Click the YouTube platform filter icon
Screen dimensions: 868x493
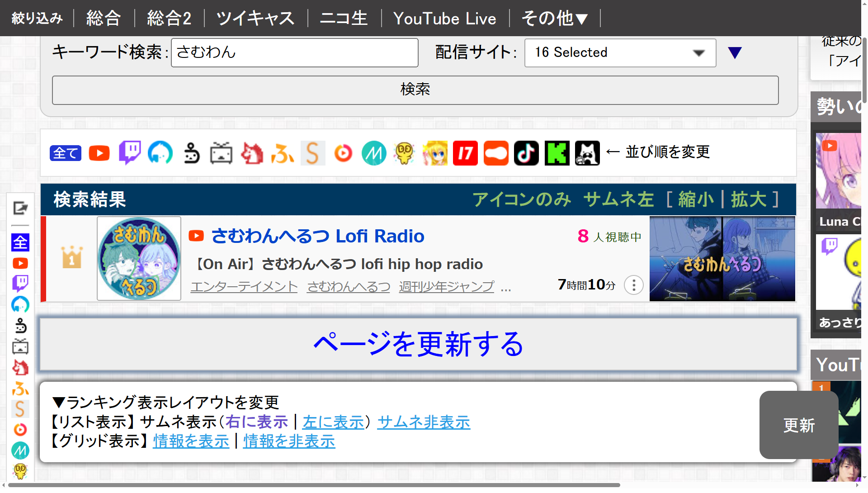[99, 153]
